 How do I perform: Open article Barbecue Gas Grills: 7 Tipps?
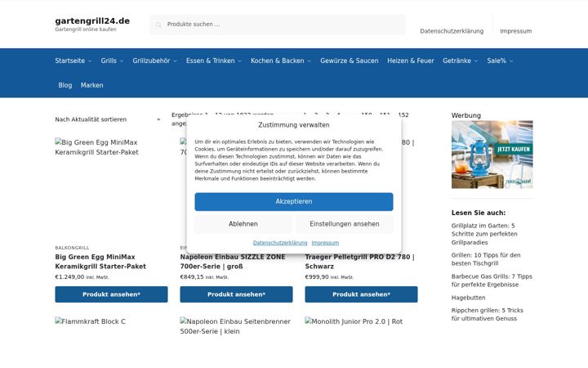[x=492, y=280]
